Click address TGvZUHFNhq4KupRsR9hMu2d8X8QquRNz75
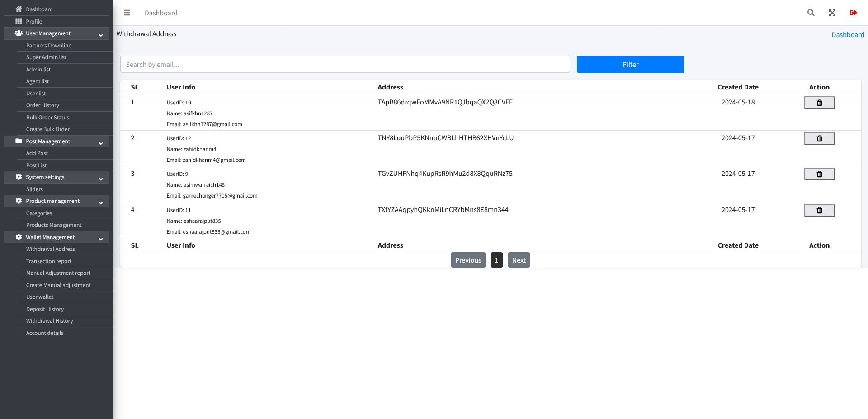 point(445,174)
